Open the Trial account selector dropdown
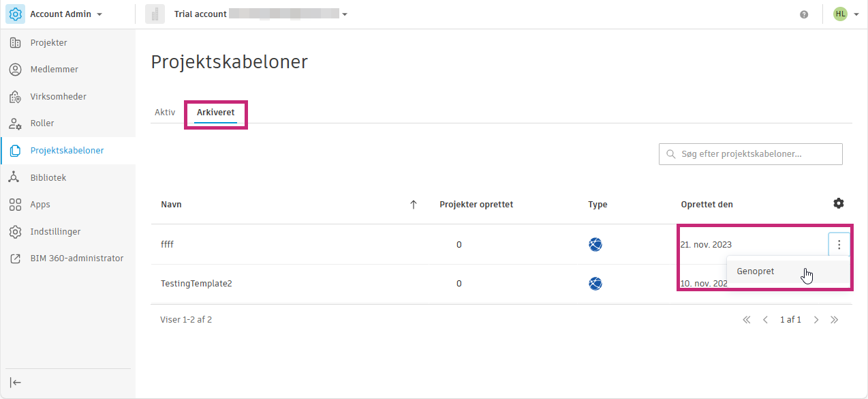 [x=345, y=14]
